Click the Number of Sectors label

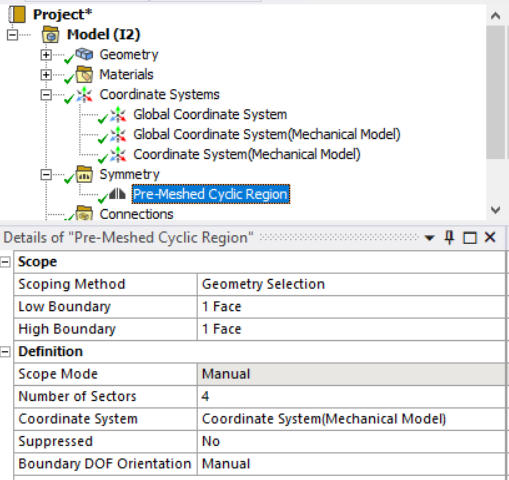click(x=77, y=397)
